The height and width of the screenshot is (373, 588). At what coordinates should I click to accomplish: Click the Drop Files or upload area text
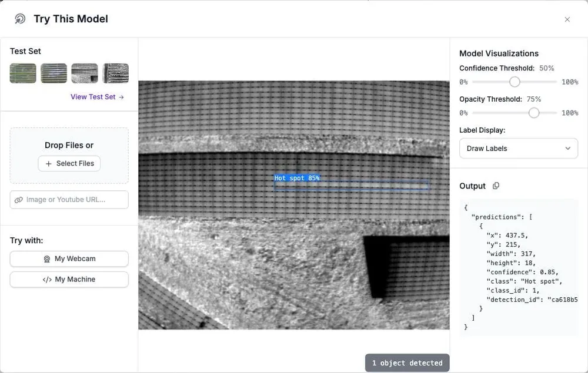[x=69, y=145]
